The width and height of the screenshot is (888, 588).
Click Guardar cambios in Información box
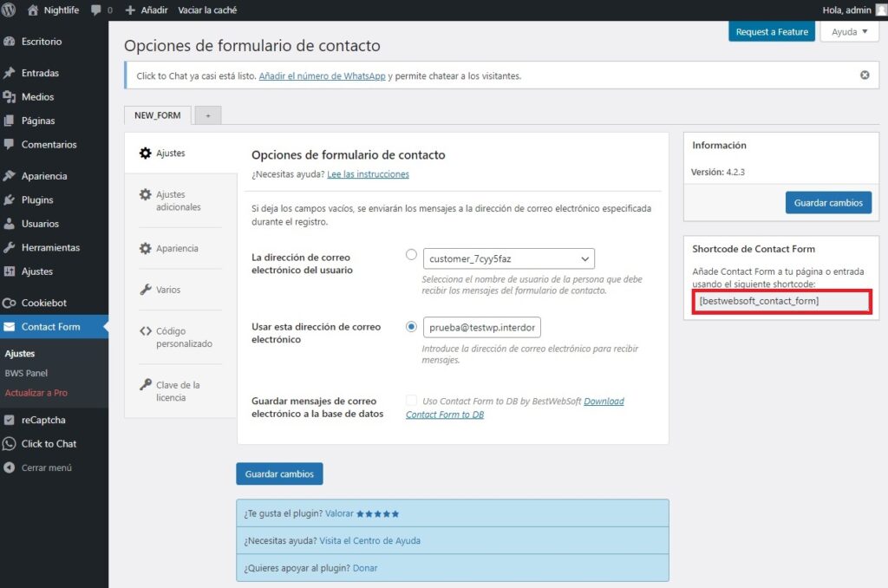pyautogui.click(x=828, y=203)
